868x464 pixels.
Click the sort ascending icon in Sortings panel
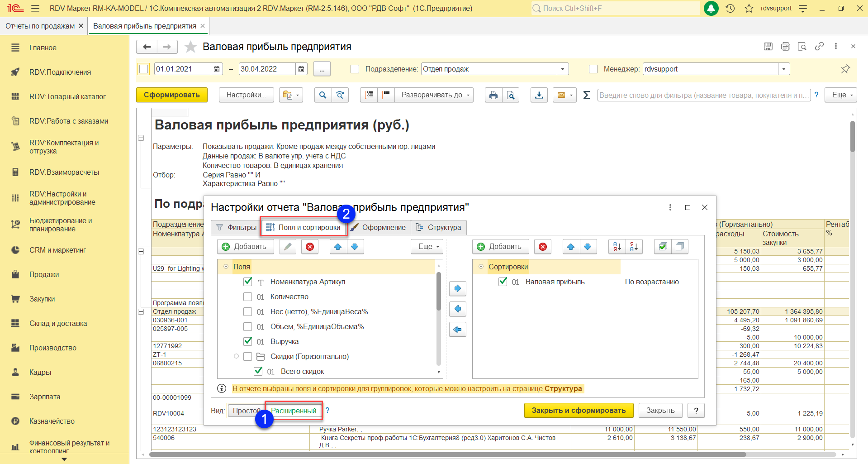tap(617, 247)
